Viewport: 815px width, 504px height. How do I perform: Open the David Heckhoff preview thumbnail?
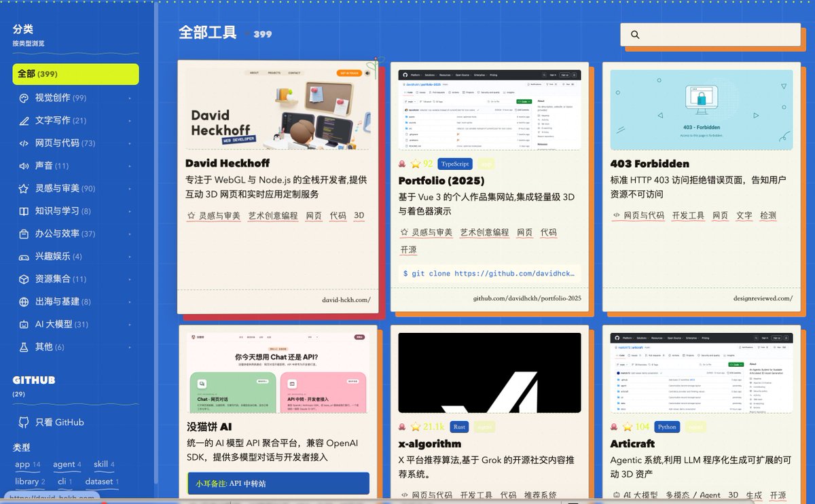278,109
